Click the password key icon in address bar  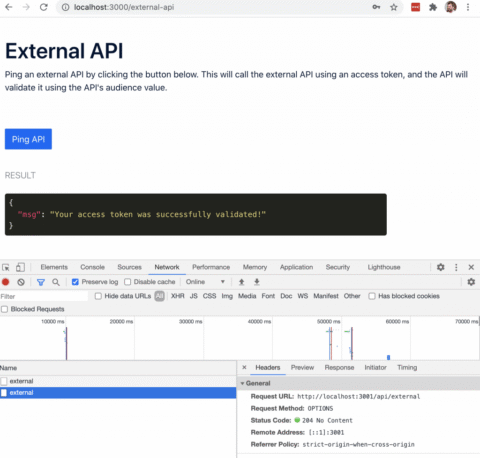tap(376, 7)
